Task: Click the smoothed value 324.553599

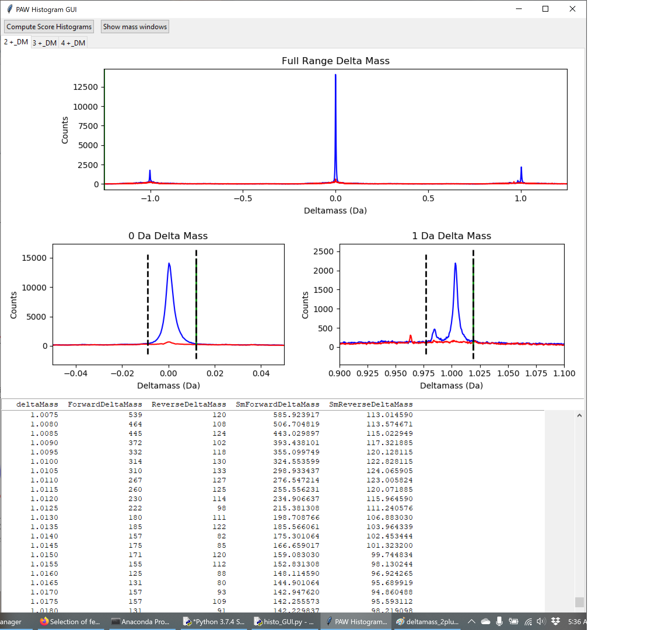Action: click(x=296, y=461)
